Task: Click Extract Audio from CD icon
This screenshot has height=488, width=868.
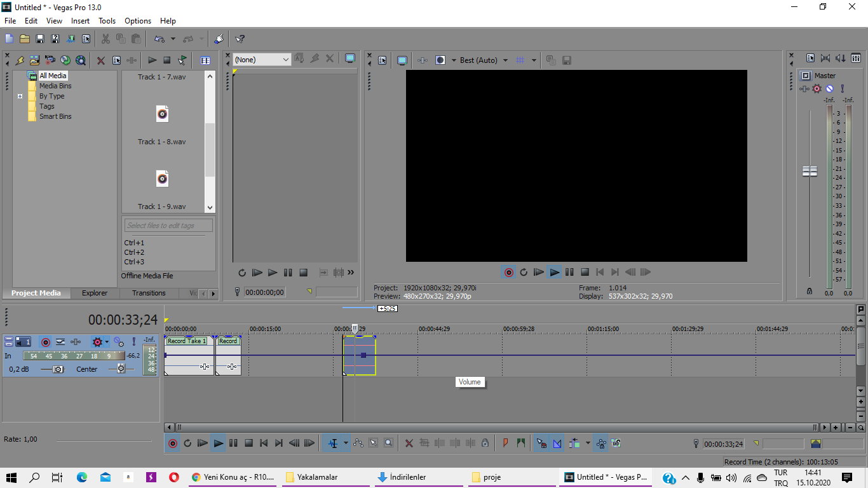Action: (x=65, y=60)
